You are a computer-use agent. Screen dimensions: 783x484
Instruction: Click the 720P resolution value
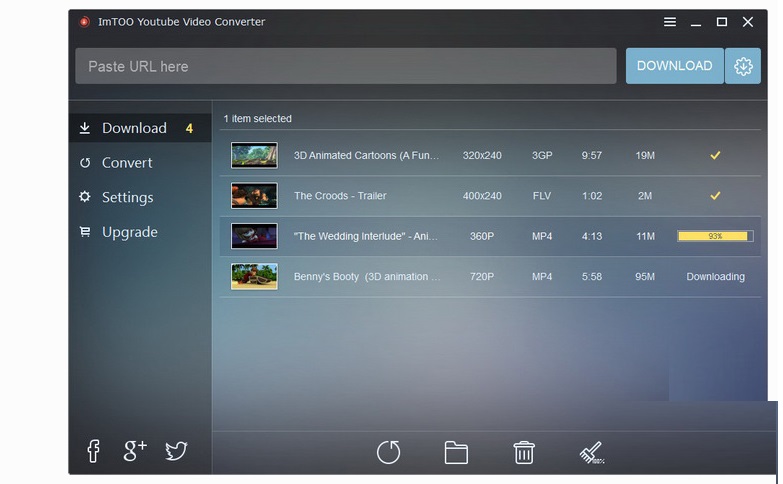coord(482,277)
